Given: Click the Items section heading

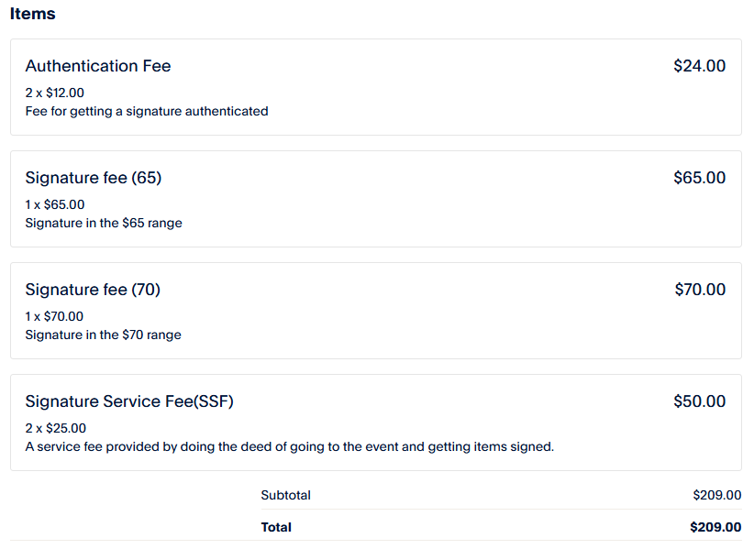Looking at the screenshot, I should 33,14.
